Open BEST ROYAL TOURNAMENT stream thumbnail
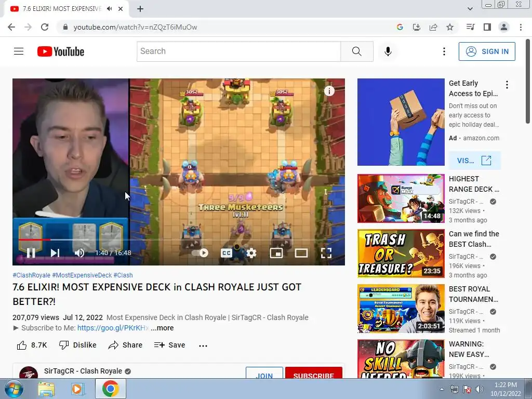 point(401,309)
